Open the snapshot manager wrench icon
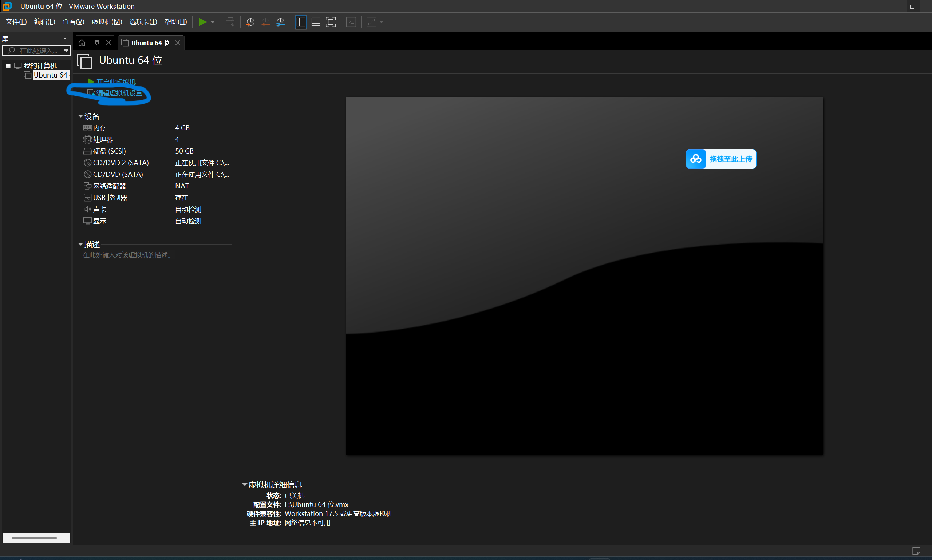The width and height of the screenshot is (932, 560). pyautogui.click(x=280, y=22)
